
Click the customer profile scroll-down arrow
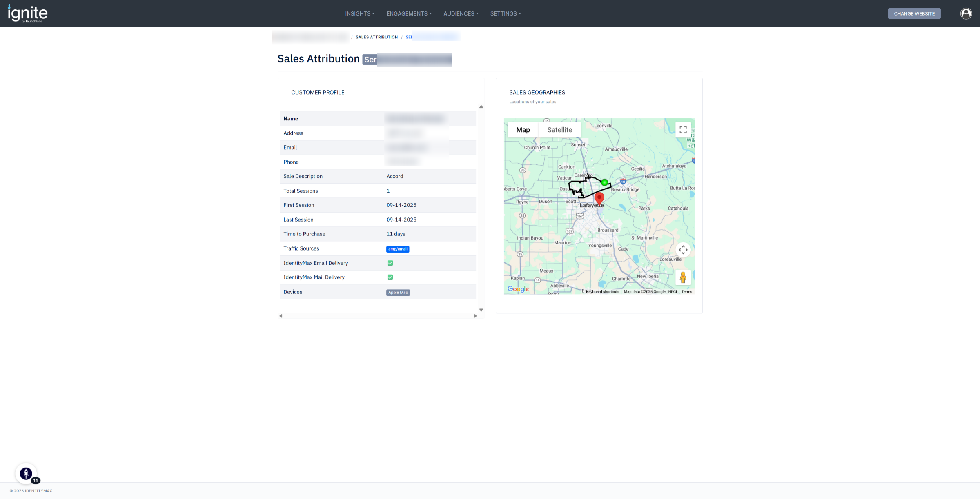tap(481, 310)
